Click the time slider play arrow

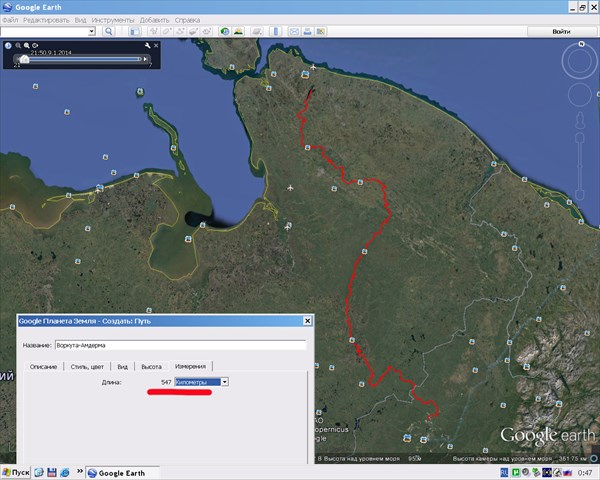[x=145, y=59]
